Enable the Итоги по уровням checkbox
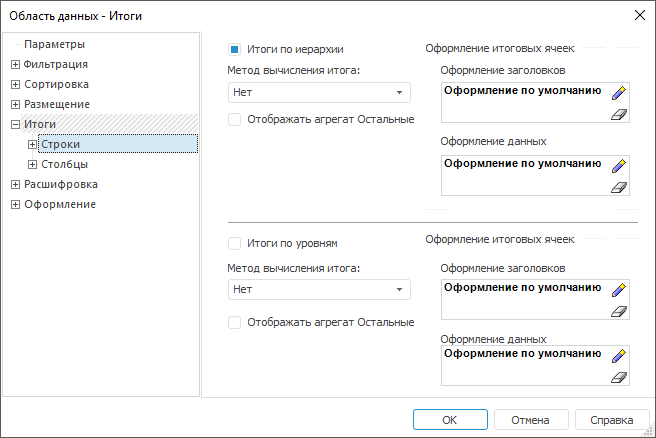This screenshot has width=656, height=438. [234, 243]
